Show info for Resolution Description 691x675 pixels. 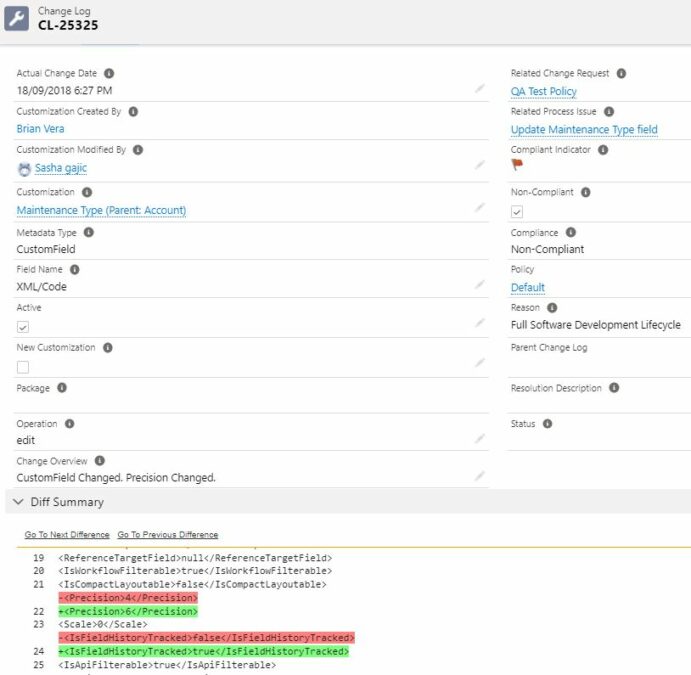click(614, 388)
